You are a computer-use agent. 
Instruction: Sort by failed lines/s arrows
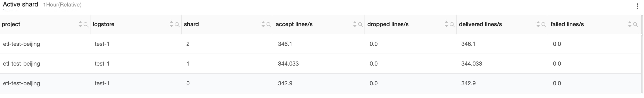(630, 24)
